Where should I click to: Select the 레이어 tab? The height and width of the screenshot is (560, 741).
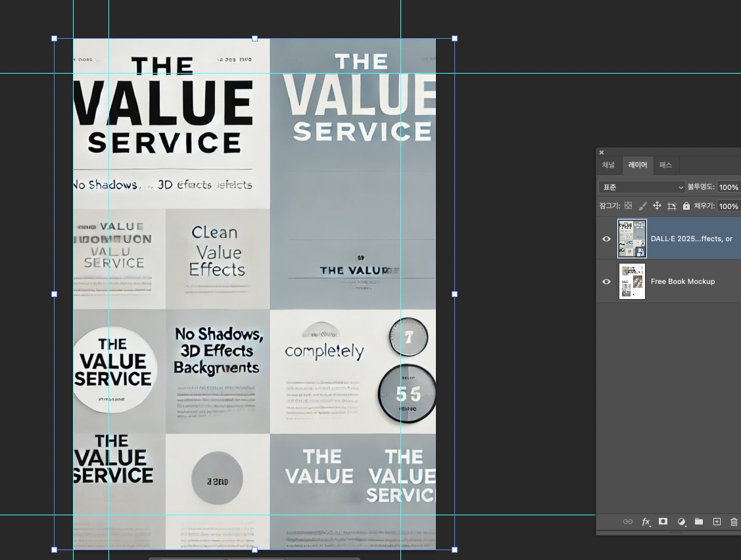(638, 165)
